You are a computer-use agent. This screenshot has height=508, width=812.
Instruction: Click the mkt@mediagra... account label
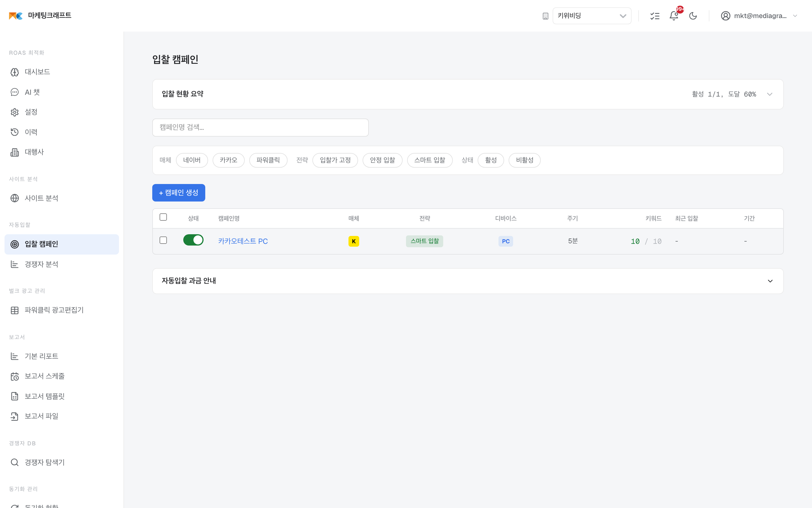coord(760,16)
